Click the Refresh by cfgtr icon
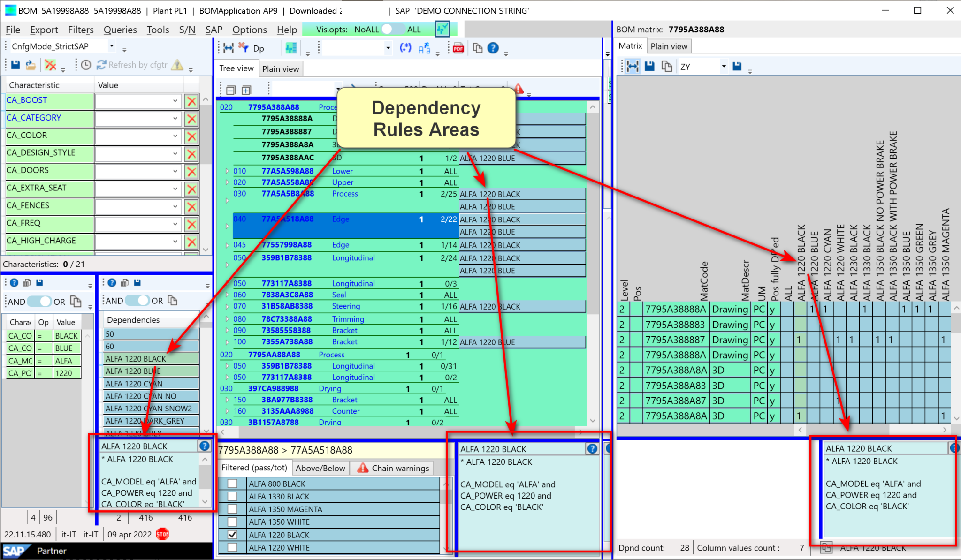961x560 pixels. [102, 65]
